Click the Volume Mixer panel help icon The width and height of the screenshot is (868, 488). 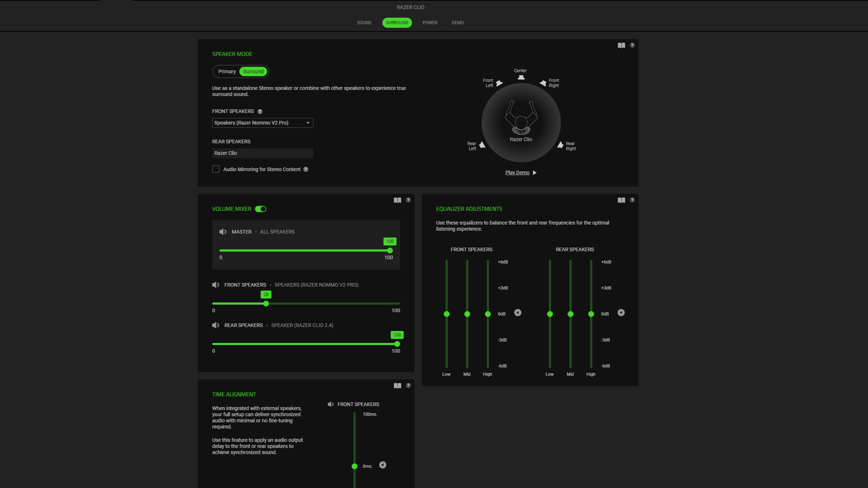[408, 200]
